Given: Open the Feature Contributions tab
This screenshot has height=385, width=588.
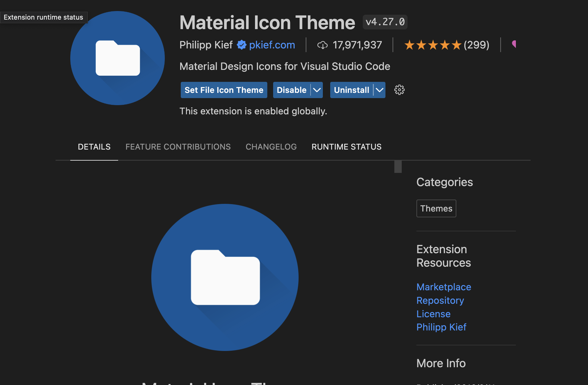Looking at the screenshot, I should point(178,147).
